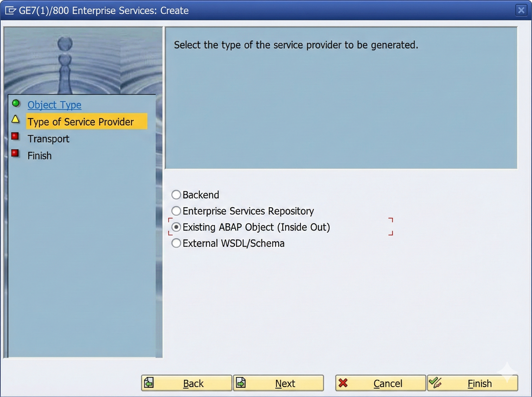Open the Object Type wizard step link
Viewport: 532px width, 397px height.
click(x=54, y=105)
